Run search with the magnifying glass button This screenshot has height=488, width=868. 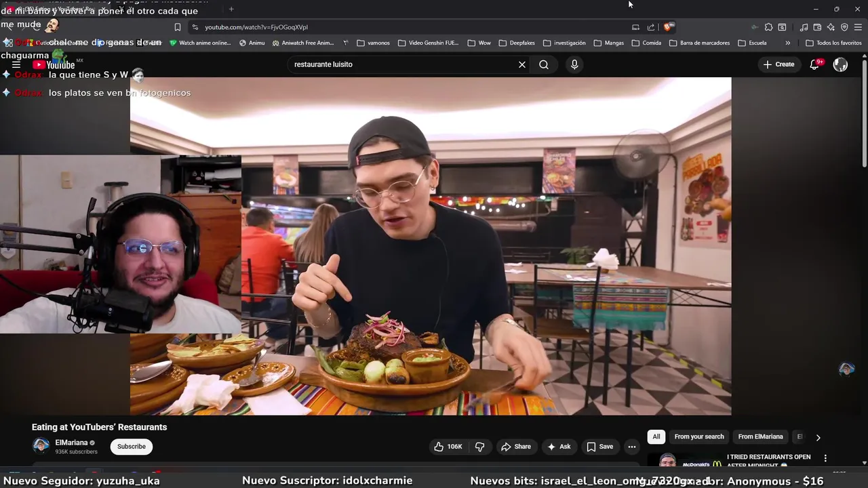point(544,64)
